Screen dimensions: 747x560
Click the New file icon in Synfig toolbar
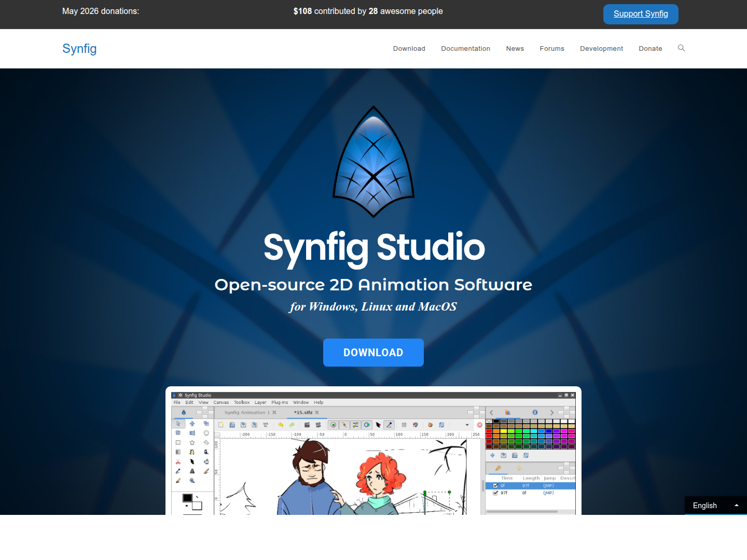[221, 425]
